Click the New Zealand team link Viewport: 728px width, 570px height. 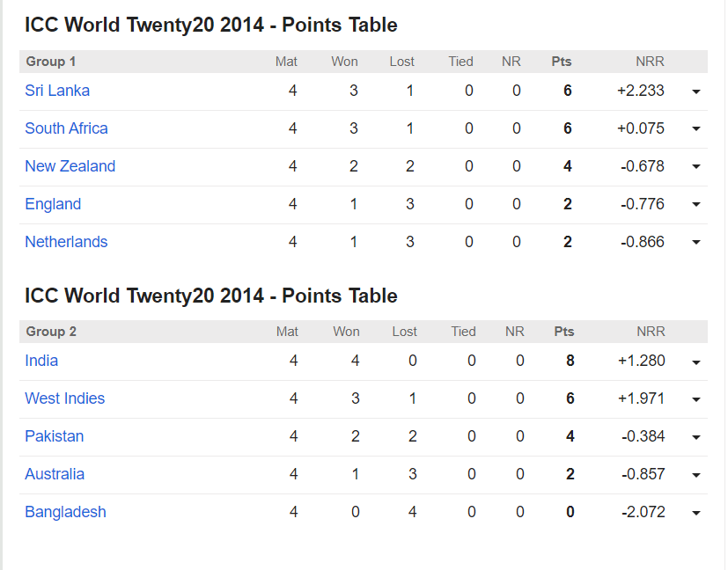click(70, 166)
